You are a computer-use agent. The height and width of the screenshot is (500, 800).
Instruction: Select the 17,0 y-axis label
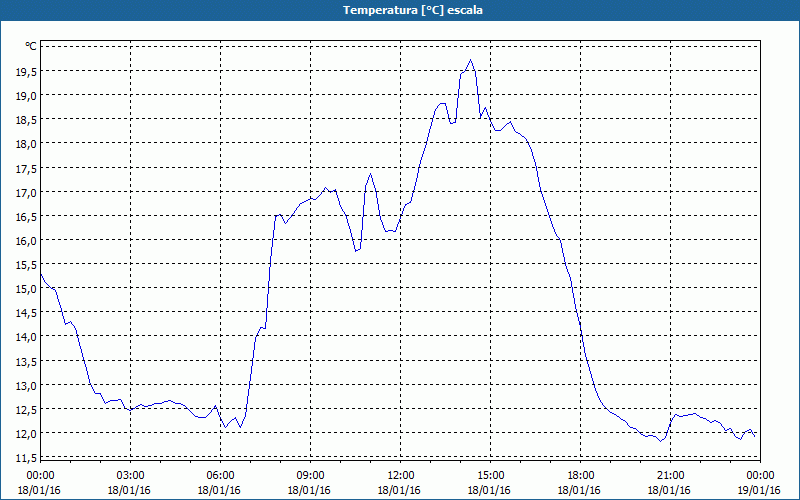point(26,193)
